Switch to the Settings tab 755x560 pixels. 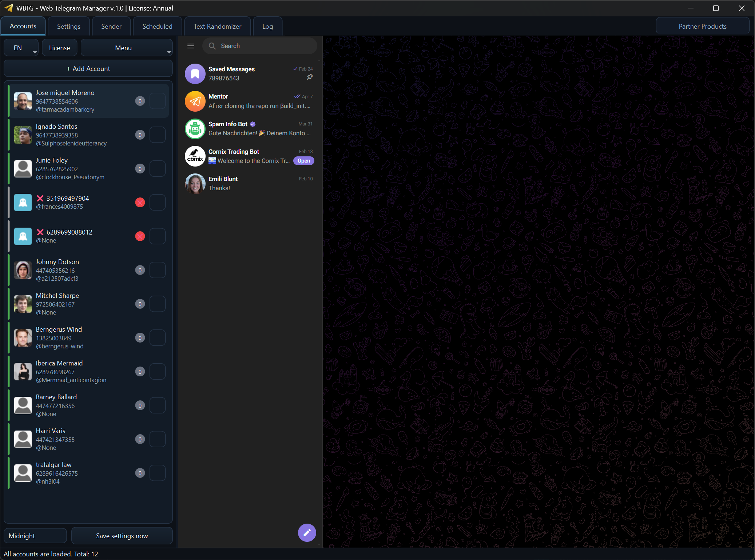[69, 27]
